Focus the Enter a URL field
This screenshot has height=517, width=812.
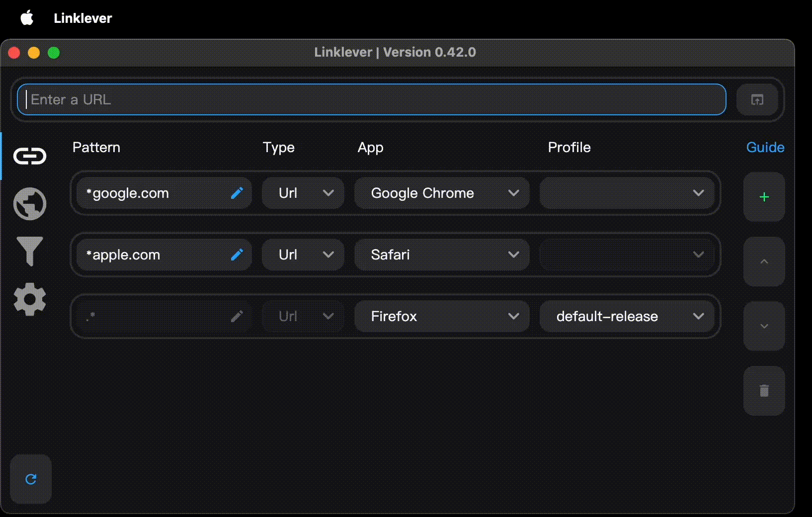(372, 99)
